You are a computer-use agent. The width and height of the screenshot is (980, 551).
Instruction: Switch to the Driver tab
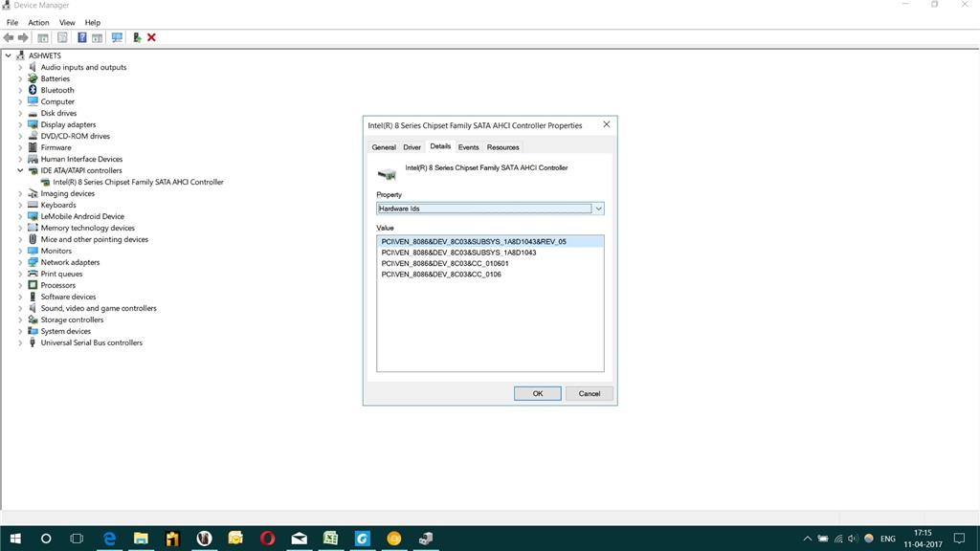pos(412,147)
